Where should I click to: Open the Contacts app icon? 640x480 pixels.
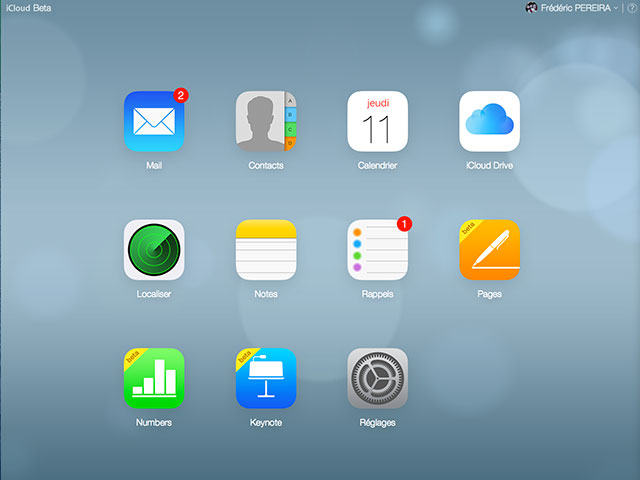point(266,121)
